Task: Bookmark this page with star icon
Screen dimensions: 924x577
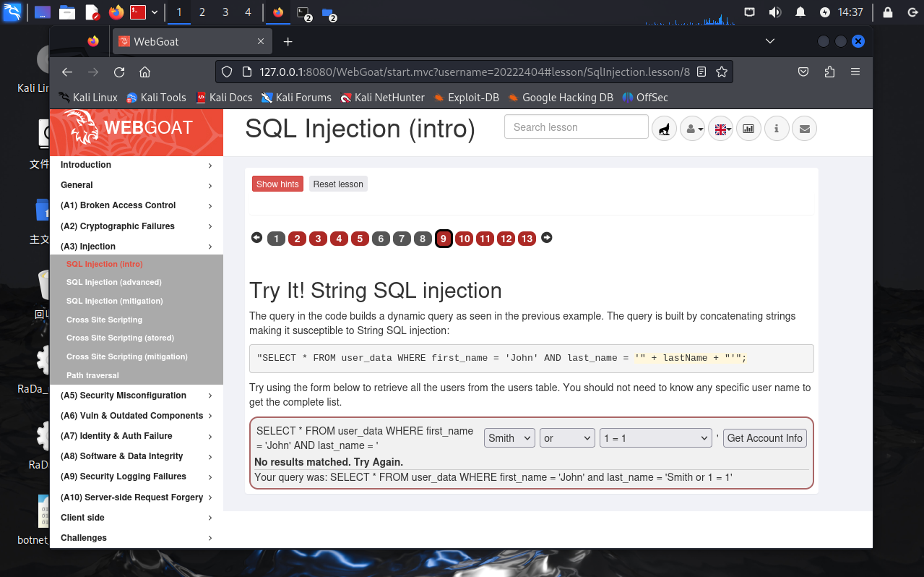Action: tap(721, 72)
